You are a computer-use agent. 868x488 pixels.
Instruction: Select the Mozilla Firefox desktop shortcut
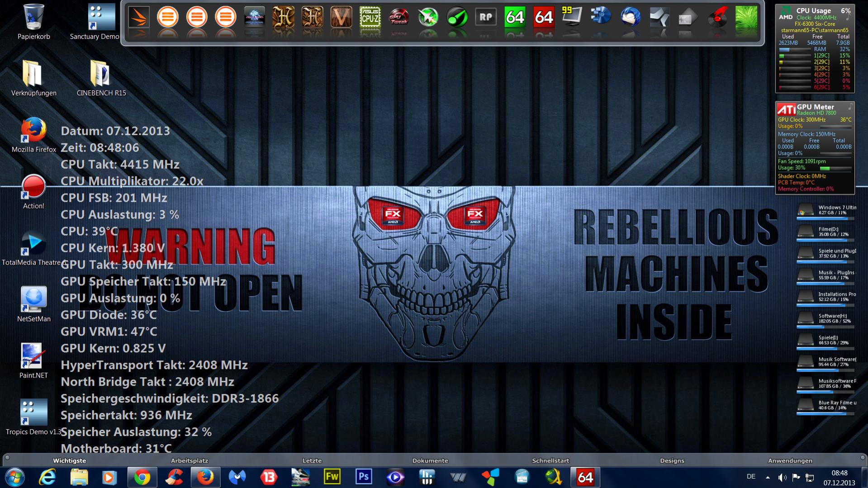34,135
